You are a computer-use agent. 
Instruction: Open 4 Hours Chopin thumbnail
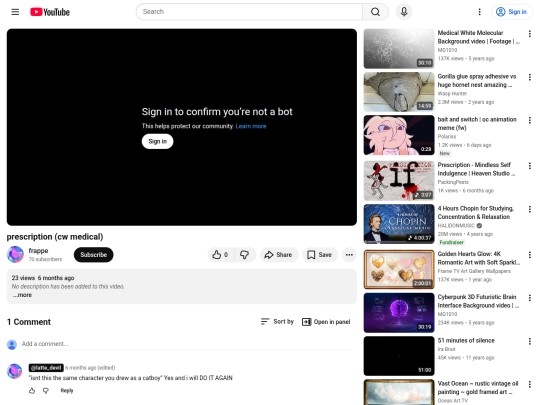click(399, 224)
